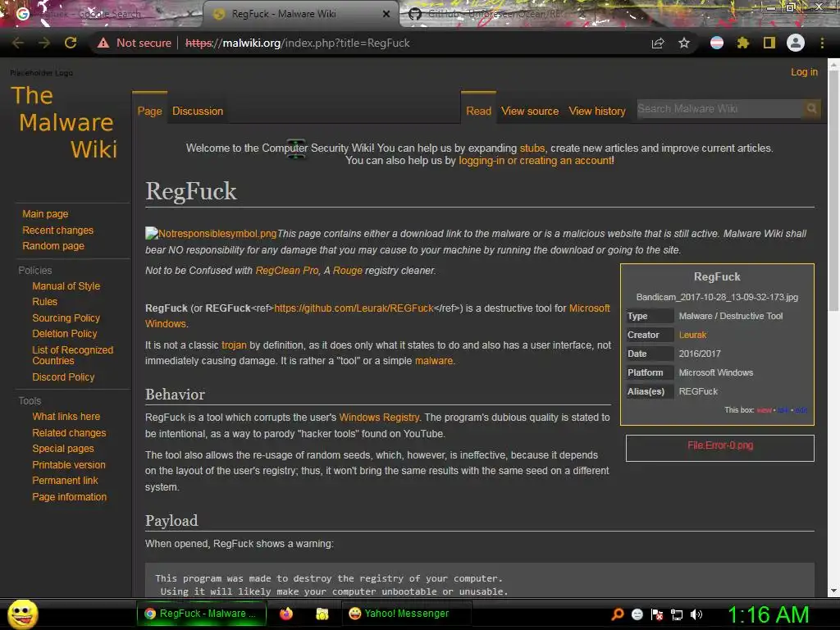The image size is (840, 630).
Task: Open the Chrome three-dot menu
Action: point(822,43)
